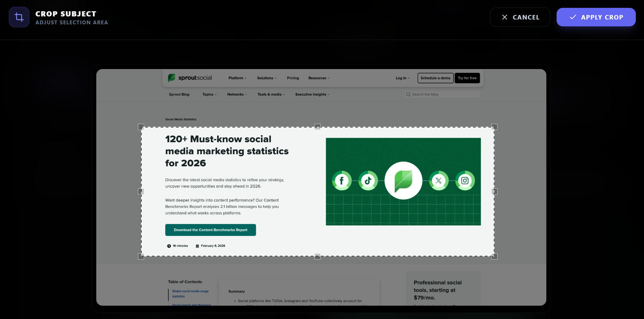Go to Sprout Blog

(x=179, y=94)
